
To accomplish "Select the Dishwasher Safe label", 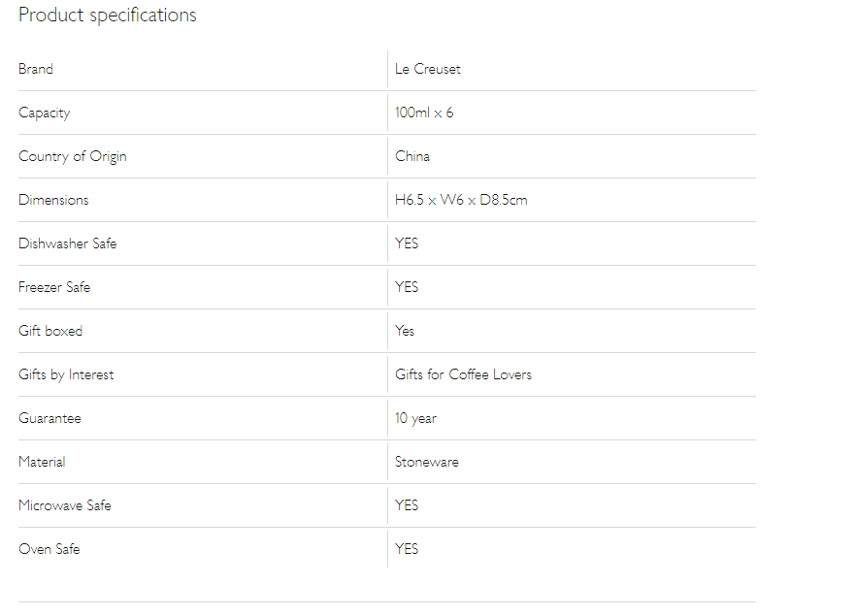I will coord(68,243).
